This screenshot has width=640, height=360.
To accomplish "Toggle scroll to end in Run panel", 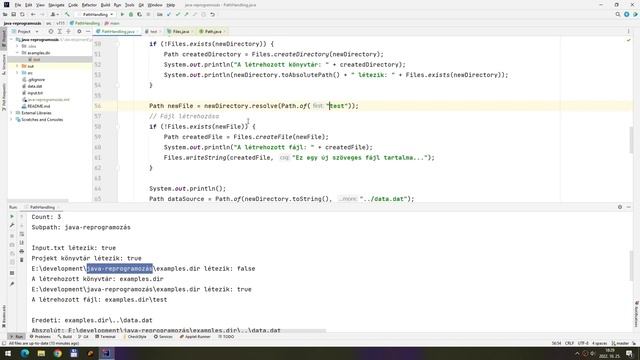I will [22, 242].
